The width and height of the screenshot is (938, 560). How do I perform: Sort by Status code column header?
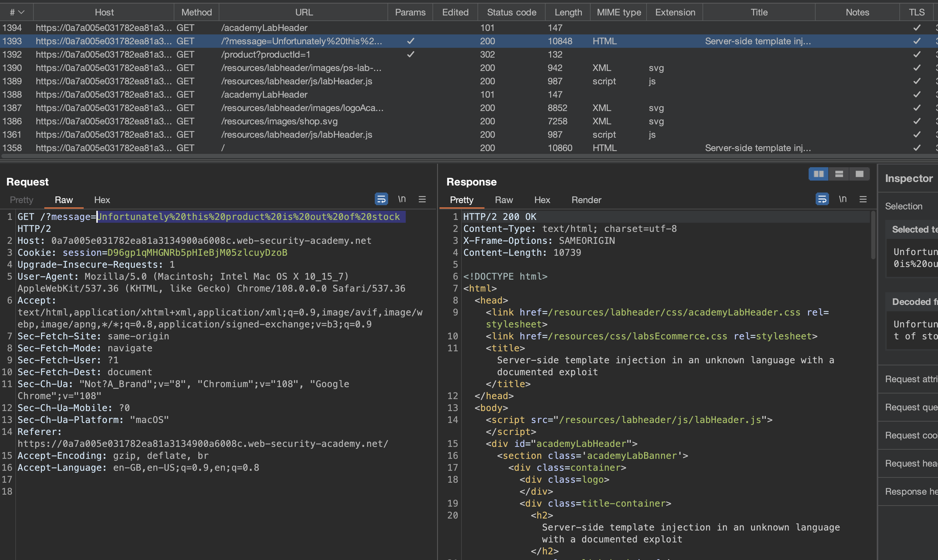click(x=511, y=12)
